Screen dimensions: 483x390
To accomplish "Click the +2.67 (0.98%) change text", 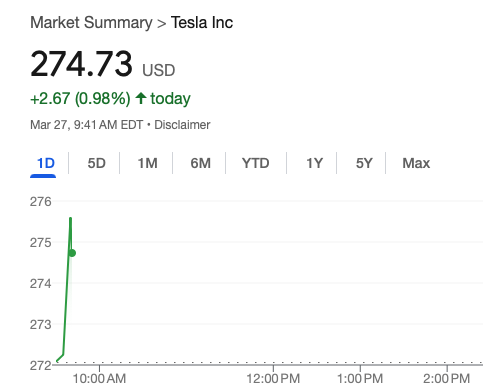I will pyautogui.click(x=80, y=99).
